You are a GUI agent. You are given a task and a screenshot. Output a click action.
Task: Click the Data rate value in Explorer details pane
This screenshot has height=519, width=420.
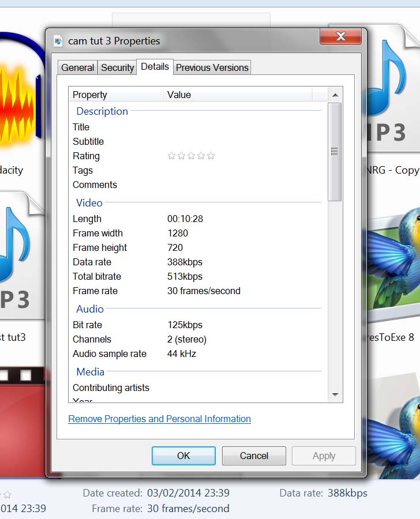tap(347, 493)
